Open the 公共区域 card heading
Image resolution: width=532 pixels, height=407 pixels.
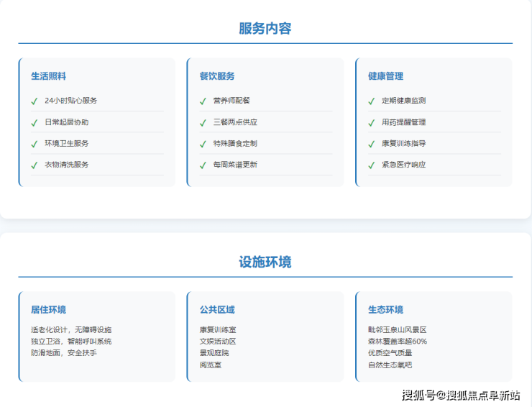click(217, 310)
